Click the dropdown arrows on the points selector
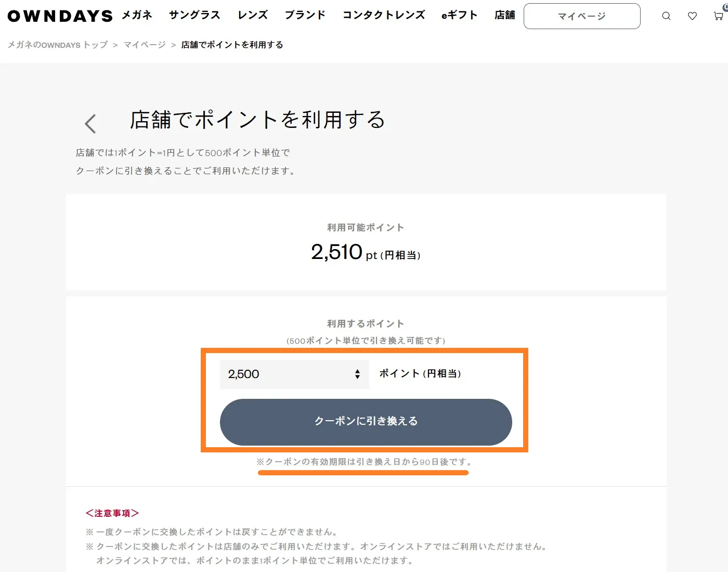 pos(357,374)
